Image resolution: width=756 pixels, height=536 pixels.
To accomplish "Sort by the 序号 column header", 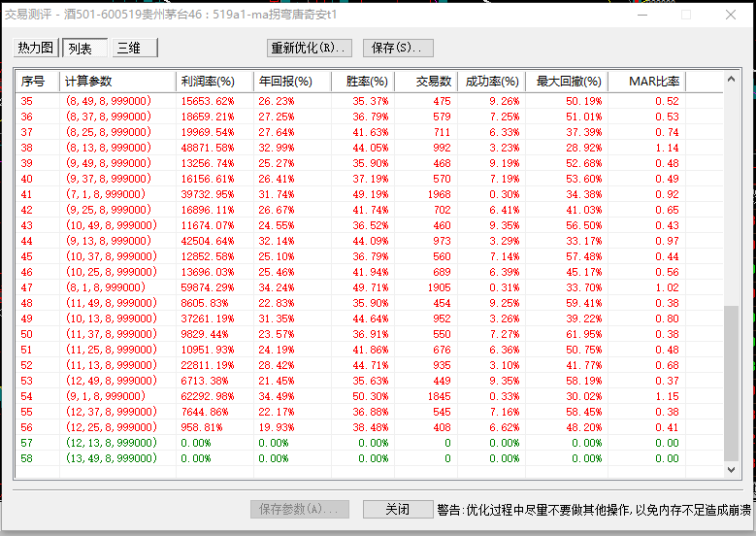I will click(38, 82).
